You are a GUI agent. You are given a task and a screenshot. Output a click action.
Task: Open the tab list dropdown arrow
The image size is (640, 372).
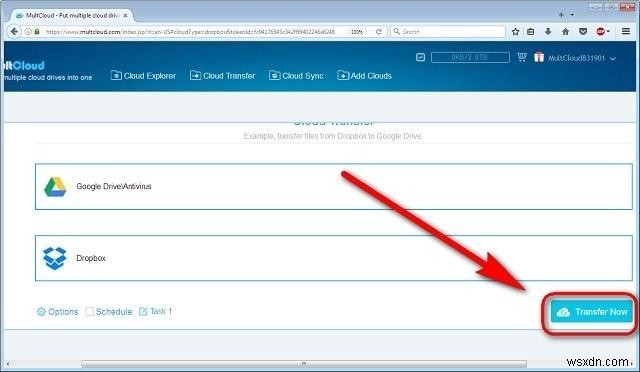point(572,15)
